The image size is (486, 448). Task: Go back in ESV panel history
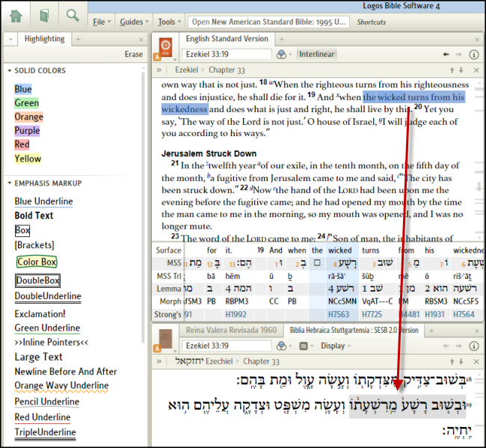pyautogui.click(x=446, y=55)
